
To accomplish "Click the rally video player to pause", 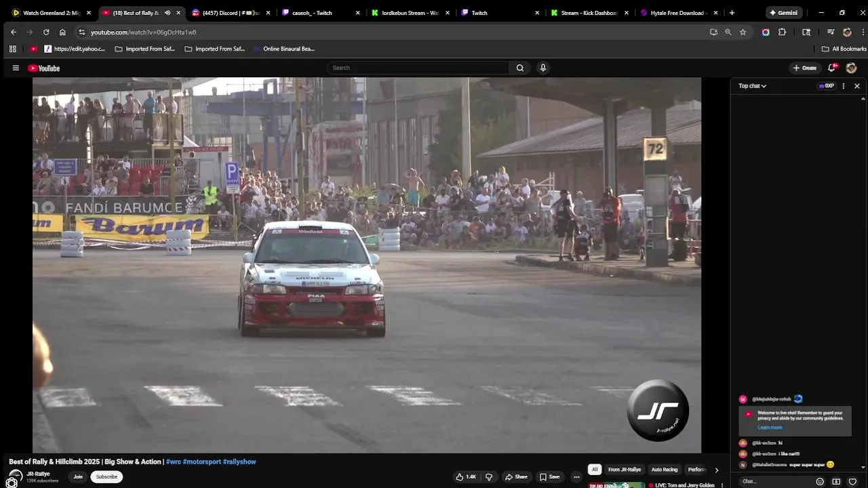I will (x=367, y=265).
